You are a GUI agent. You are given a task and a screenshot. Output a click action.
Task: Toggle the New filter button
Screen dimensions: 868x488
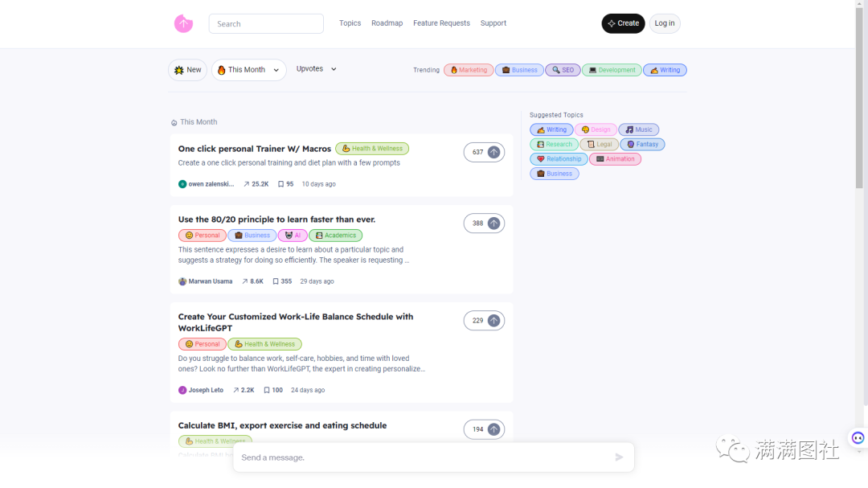coord(187,70)
